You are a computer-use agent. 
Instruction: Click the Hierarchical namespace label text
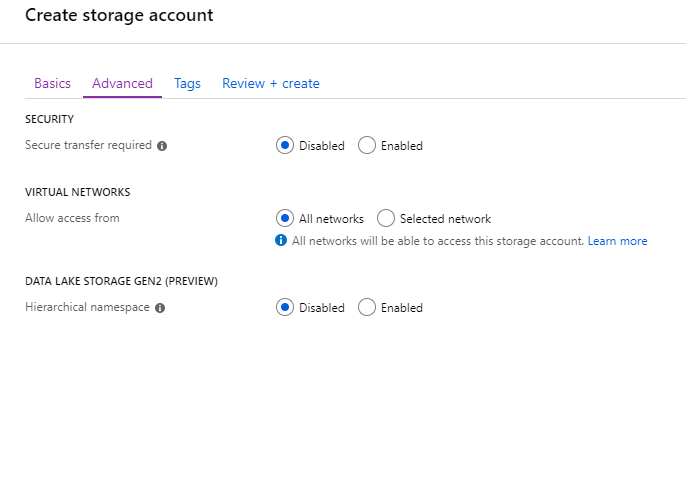[87, 307]
